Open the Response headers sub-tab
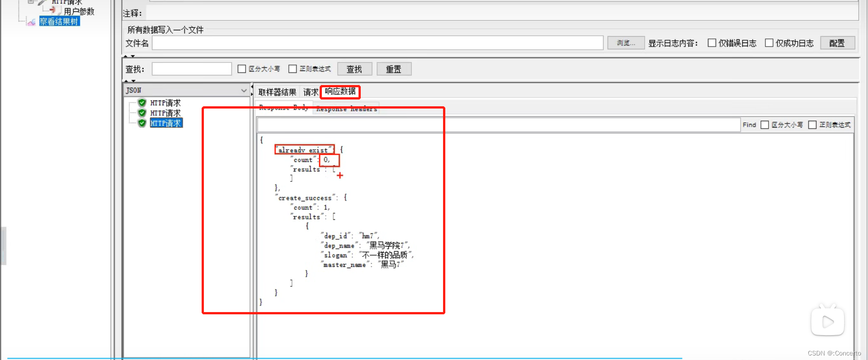 coord(346,109)
